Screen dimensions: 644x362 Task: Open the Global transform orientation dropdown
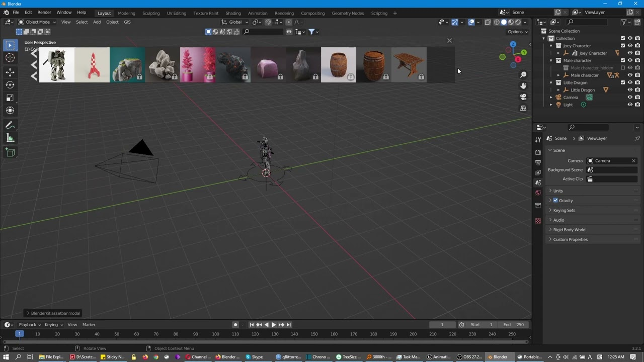click(235, 22)
